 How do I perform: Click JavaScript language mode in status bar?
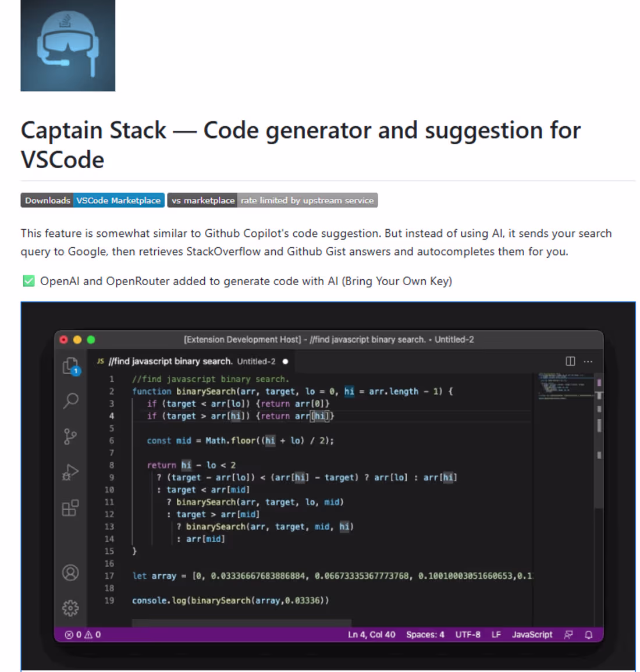coord(532,635)
